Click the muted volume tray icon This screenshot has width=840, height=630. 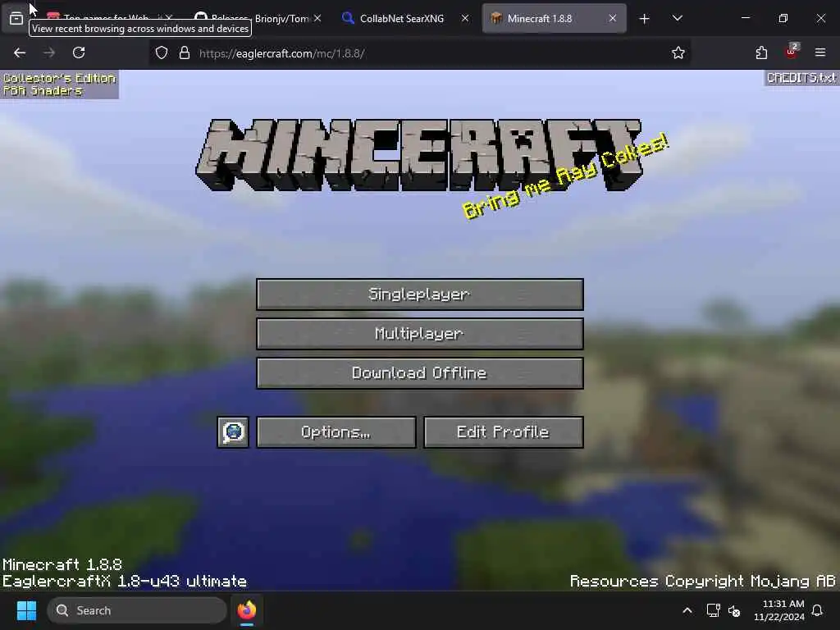pyautogui.click(x=734, y=610)
